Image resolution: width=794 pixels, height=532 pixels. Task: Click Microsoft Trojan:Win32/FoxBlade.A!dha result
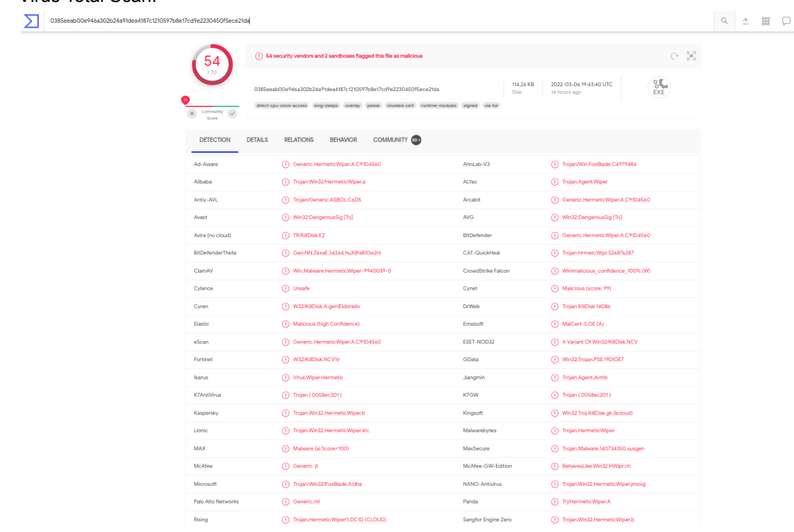(x=327, y=484)
